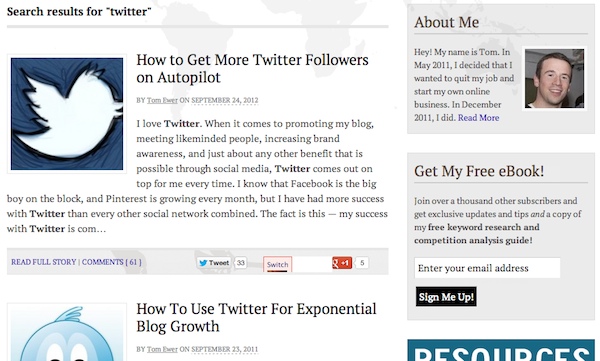The image size is (600, 361).
Task: Click the Switch button between share buttons
Action: 277,264
